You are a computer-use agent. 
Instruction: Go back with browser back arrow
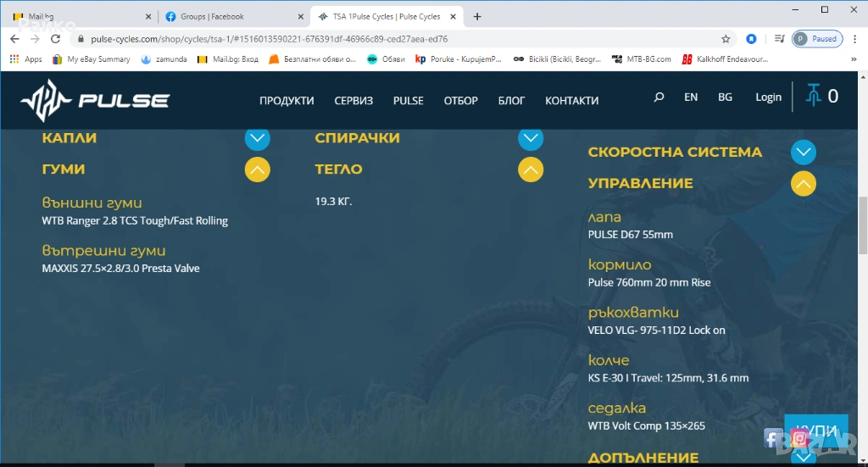(15, 39)
